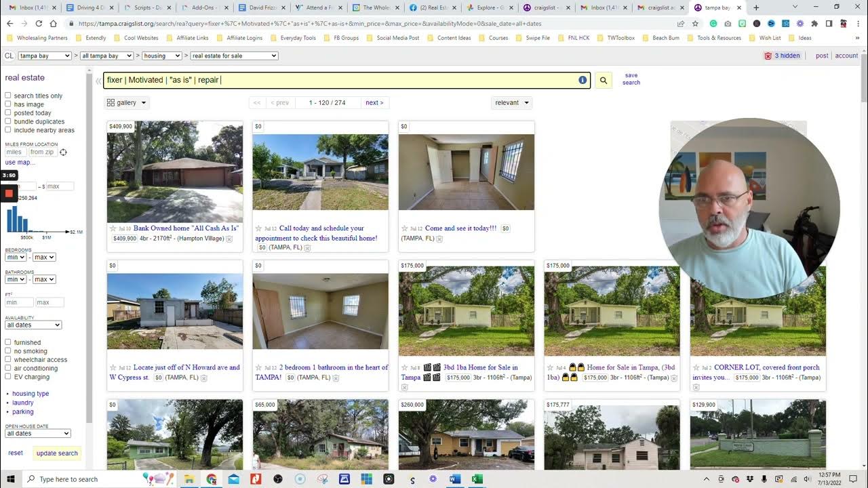The height and width of the screenshot is (488, 868).
Task: Launch Word from the taskbar
Action: [455, 479]
